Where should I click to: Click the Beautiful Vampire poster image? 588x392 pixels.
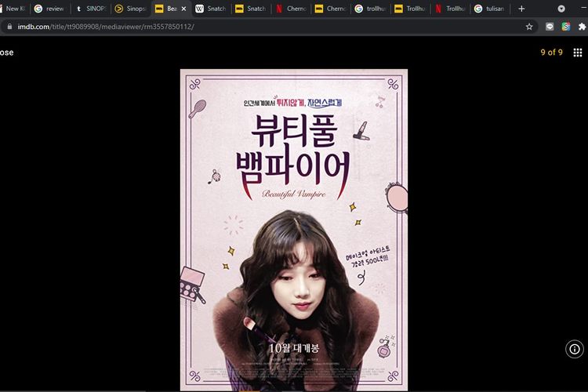pyautogui.click(x=294, y=229)
